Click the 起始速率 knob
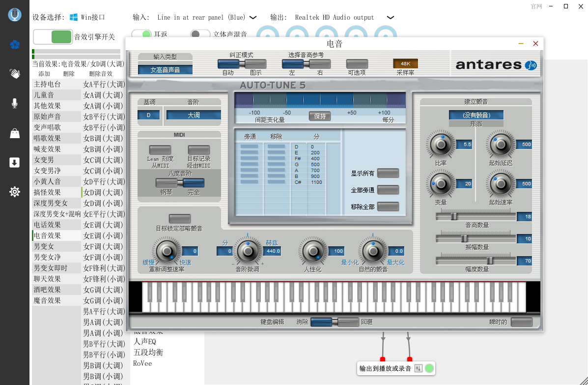Viewport: 588px width, 385px height. click(501, 183)
